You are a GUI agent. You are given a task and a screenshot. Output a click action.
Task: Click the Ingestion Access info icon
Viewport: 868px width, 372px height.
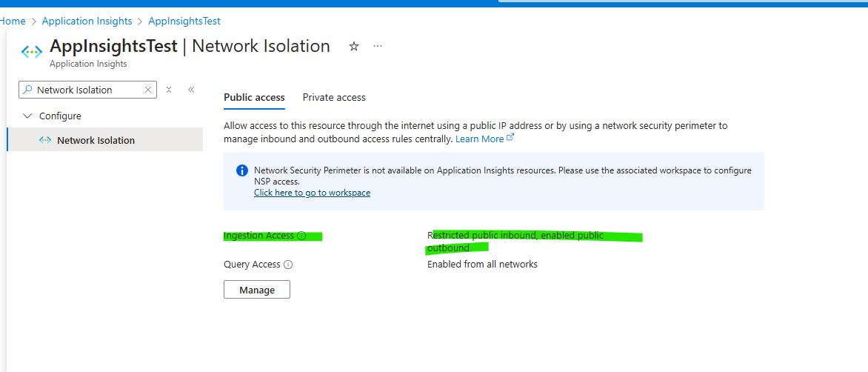(x=301, y=236)
